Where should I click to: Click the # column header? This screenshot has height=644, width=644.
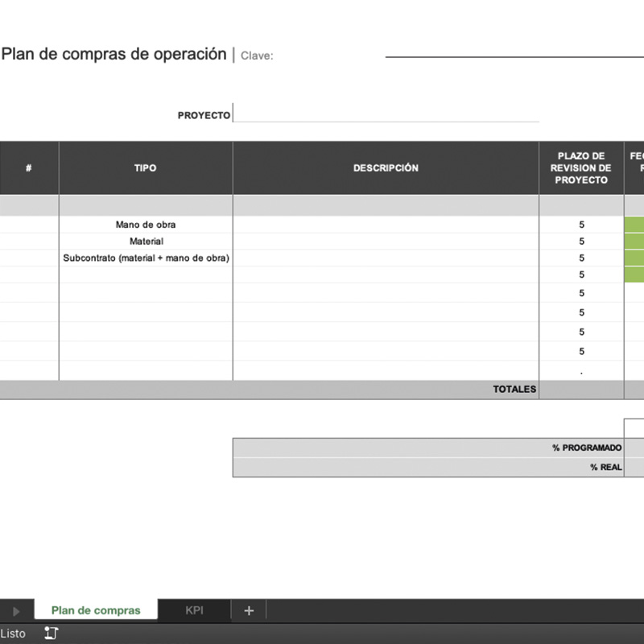pos(29,168)
